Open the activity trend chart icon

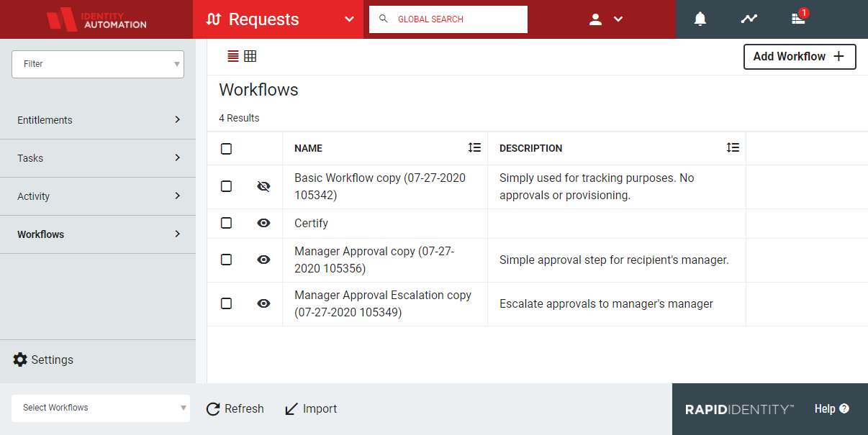[749, 19]
